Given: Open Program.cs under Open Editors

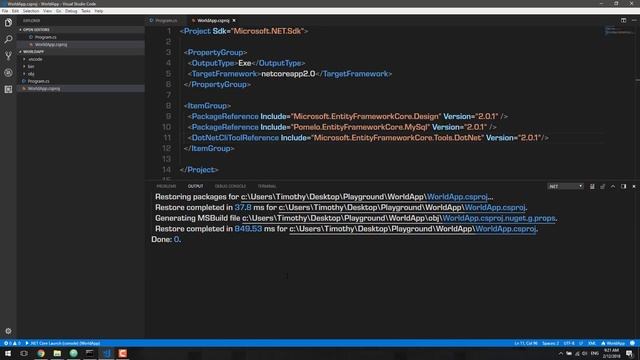Looking at the screenshot, I should click(45, 37).
